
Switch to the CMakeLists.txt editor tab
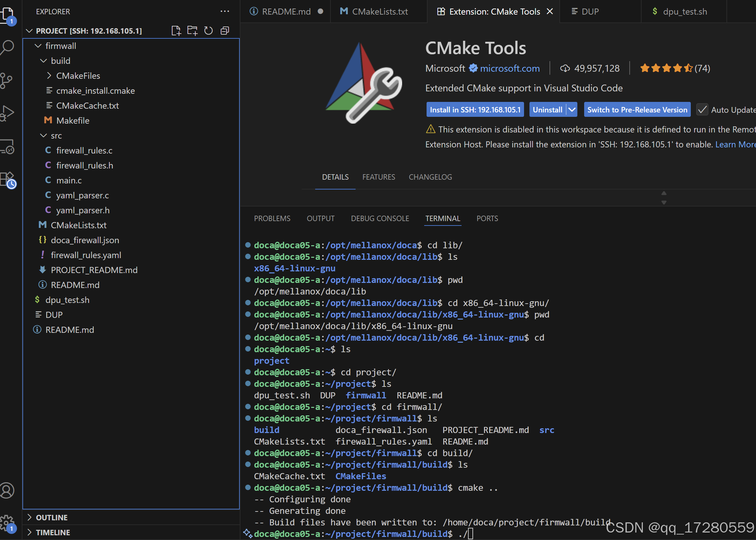(379, 12)
